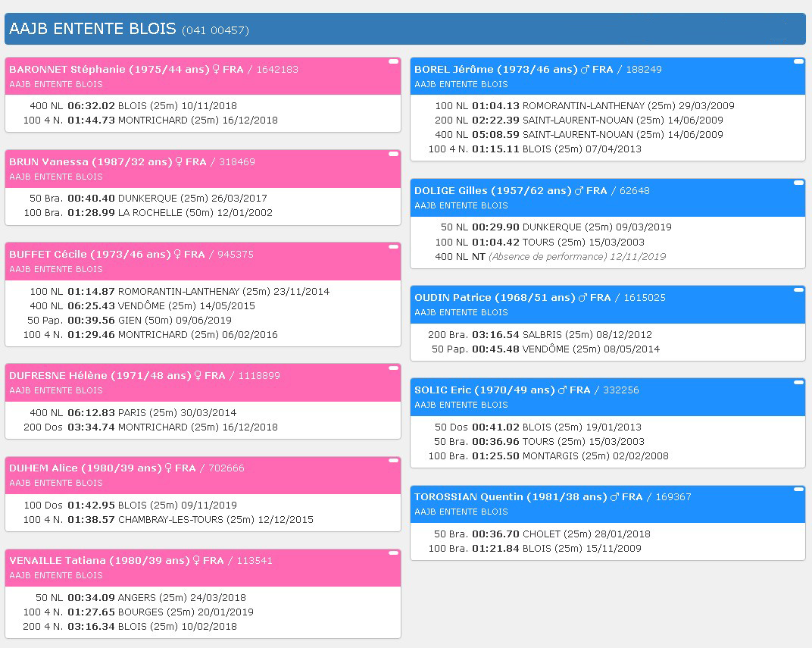Open swimmer DUHEM Alice name heading
Image resolution: width=812 pixels, height=648 pixels.
tap(86, 468)
